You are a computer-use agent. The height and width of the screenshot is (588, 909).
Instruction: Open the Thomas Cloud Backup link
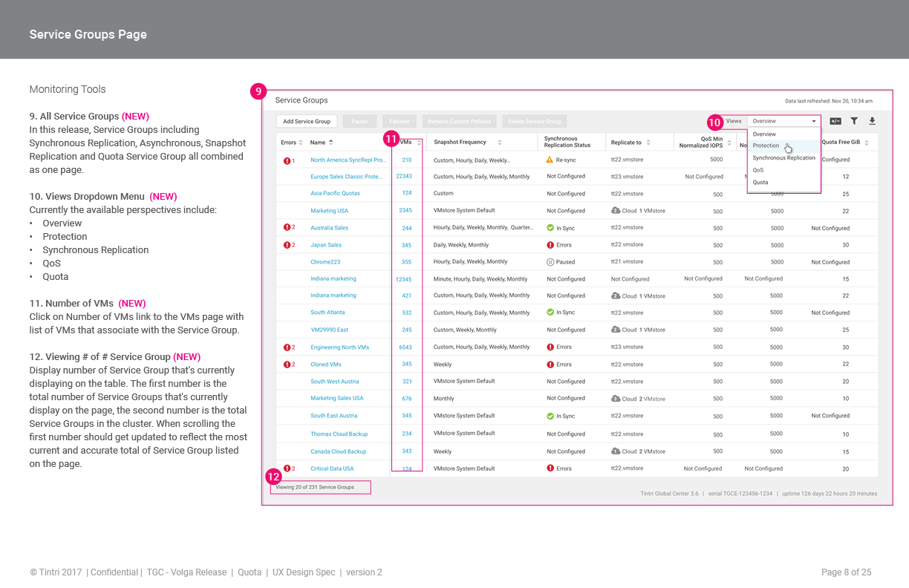339,434
